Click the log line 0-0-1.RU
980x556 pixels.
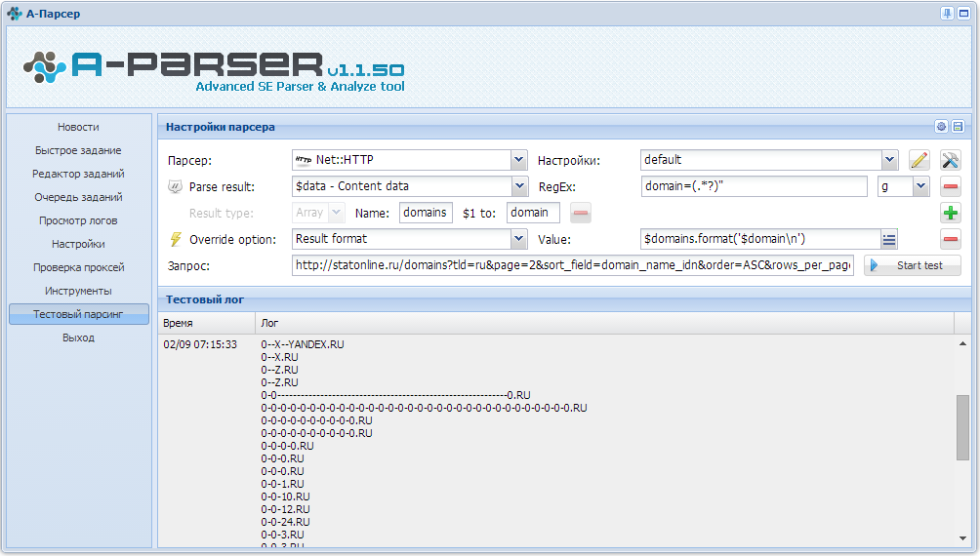click(282, 484)
